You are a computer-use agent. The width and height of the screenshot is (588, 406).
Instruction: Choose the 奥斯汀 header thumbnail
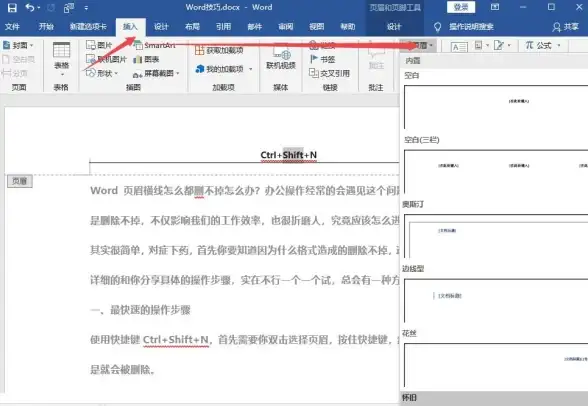coord(496,236)
